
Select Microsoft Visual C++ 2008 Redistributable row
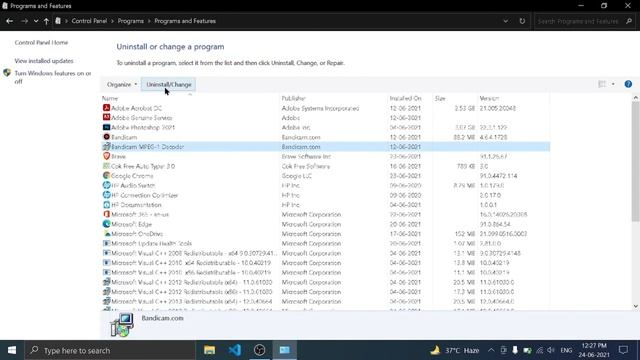point(325,253)
